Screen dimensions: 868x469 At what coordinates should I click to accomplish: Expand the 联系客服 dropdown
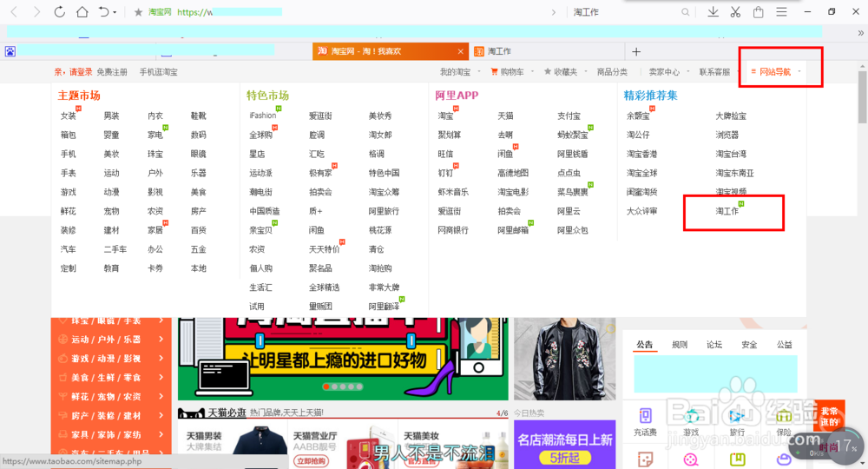click(x=739, y=71)
